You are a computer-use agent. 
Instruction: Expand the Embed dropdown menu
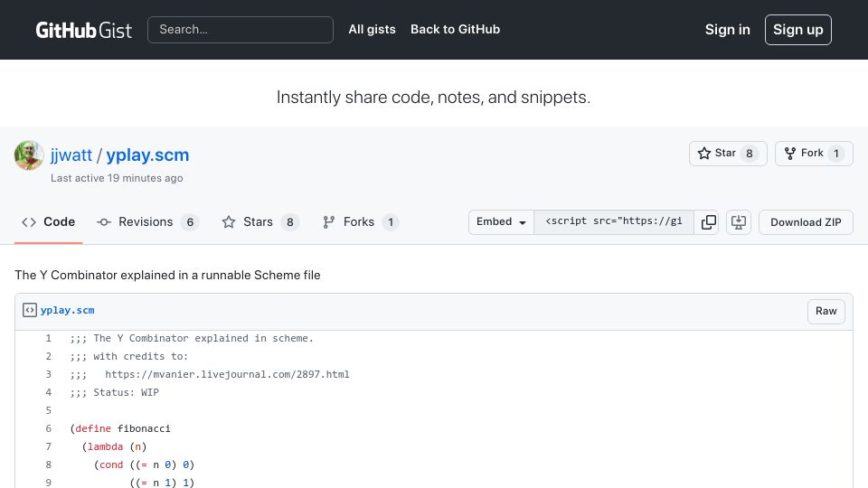pyautogui.click(x=501, y=222)
